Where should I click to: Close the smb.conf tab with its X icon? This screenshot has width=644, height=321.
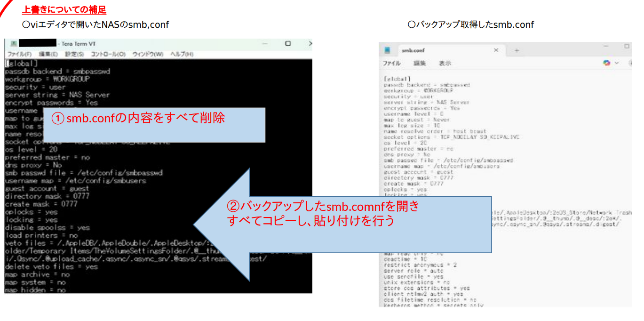(496, 50)
